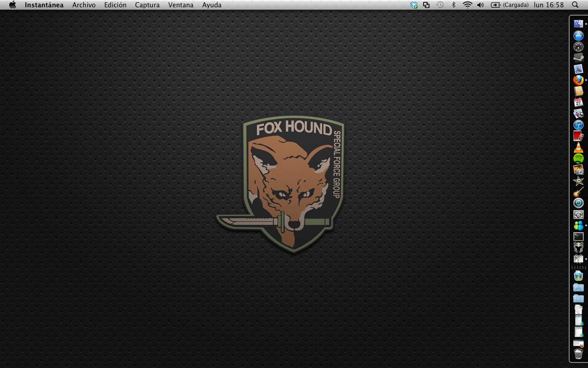588x368 pixels.
Task: Open the Captura menu
Action: 147,5
